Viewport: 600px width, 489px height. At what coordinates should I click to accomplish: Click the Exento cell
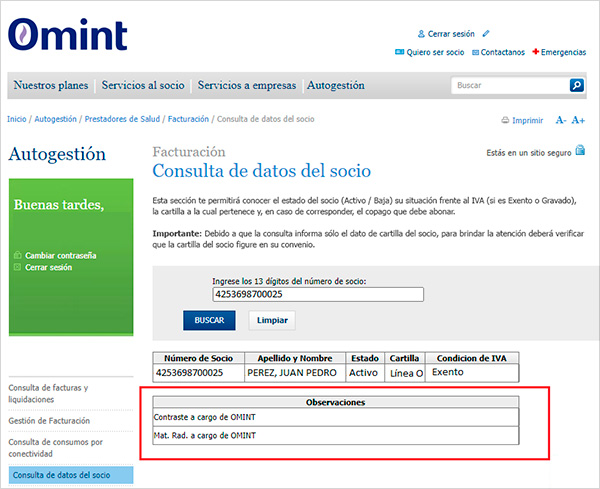click(x=472, y=372)
